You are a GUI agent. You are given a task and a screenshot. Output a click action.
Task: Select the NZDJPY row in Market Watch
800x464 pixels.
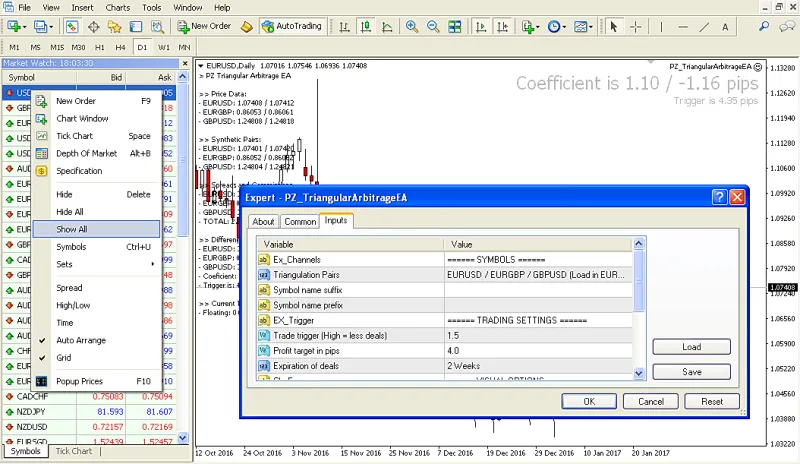(x=89, y=411)
